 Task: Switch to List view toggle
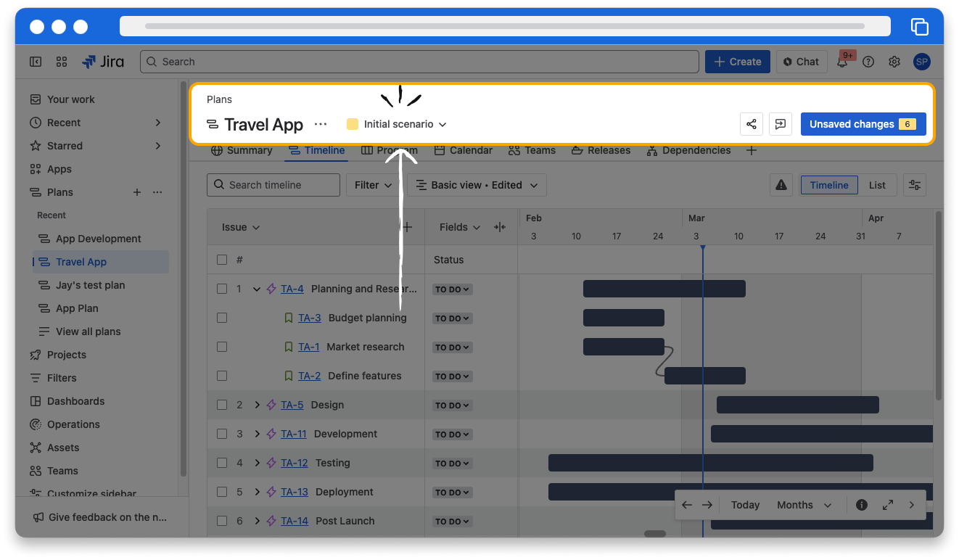click(877, 185)
